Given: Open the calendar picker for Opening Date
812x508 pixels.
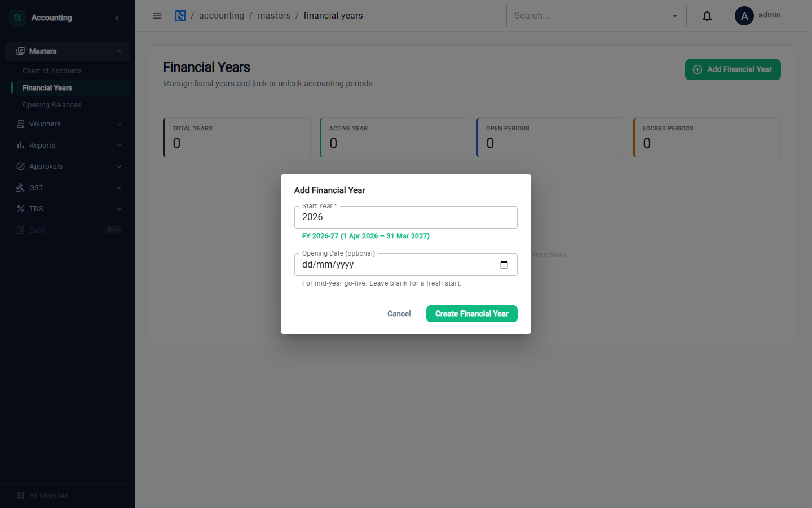Looking at the screenshot, I should 504,265.
